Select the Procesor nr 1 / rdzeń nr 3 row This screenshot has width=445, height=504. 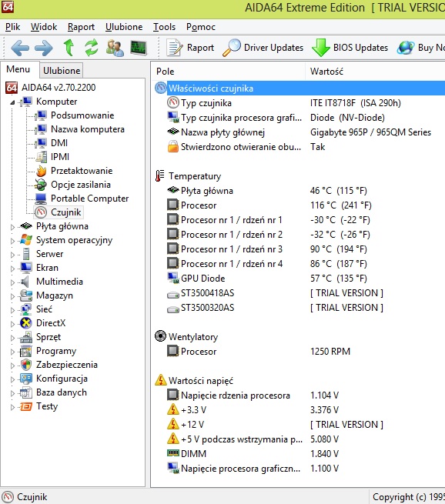tap(299, 249)
